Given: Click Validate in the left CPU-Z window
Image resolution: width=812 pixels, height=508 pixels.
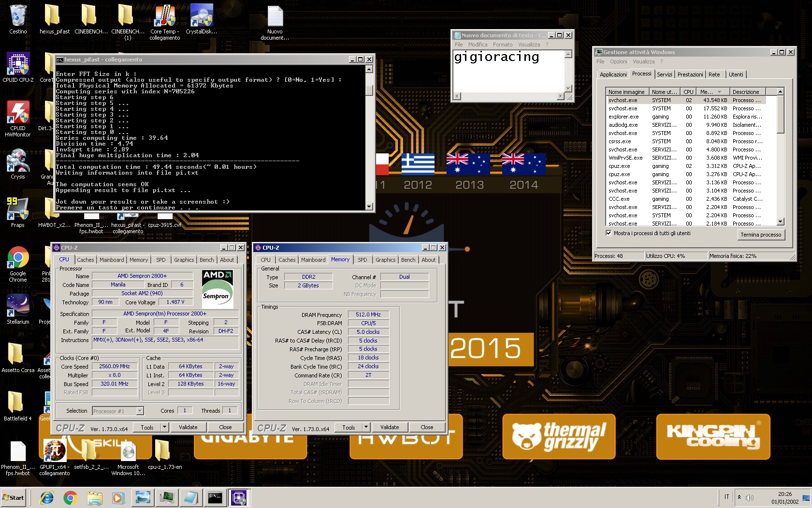Looking at the screenshot, I should pos(188,427).
